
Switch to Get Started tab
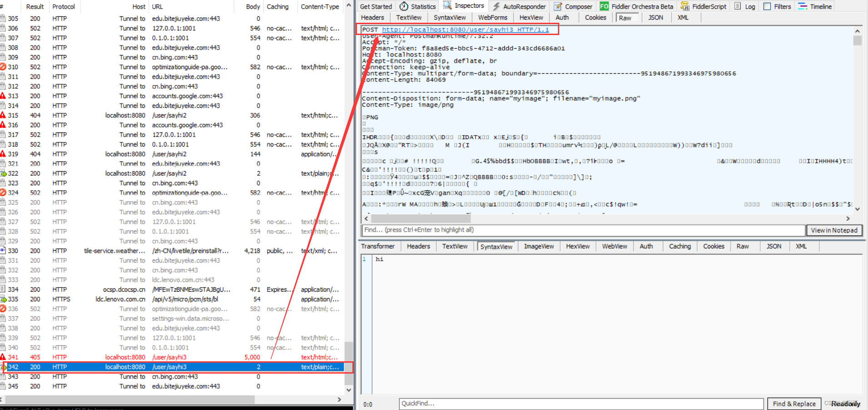point(376,6)
